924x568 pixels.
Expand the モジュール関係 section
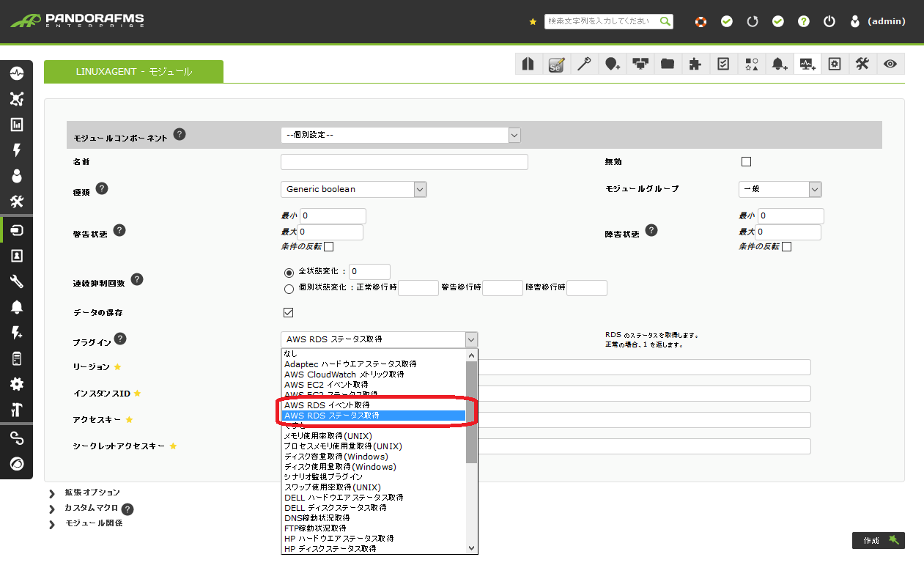pyautogui.click(x=94, y=524)
